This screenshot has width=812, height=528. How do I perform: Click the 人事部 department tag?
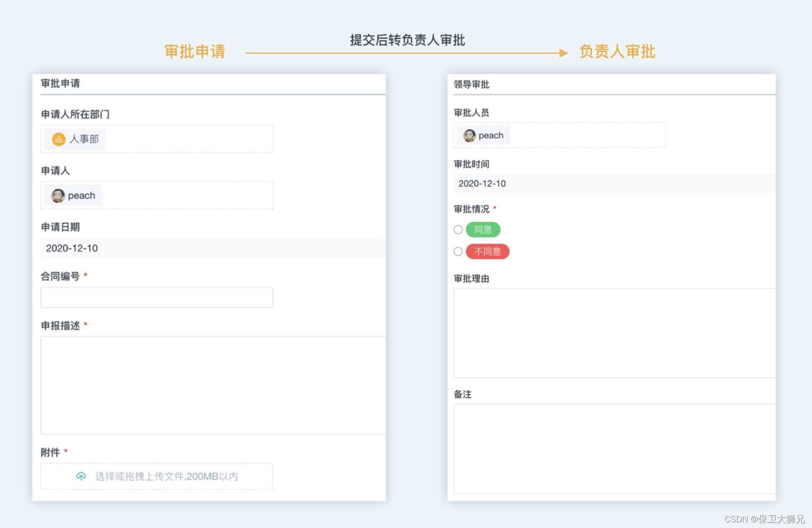[x=75, y=139]
